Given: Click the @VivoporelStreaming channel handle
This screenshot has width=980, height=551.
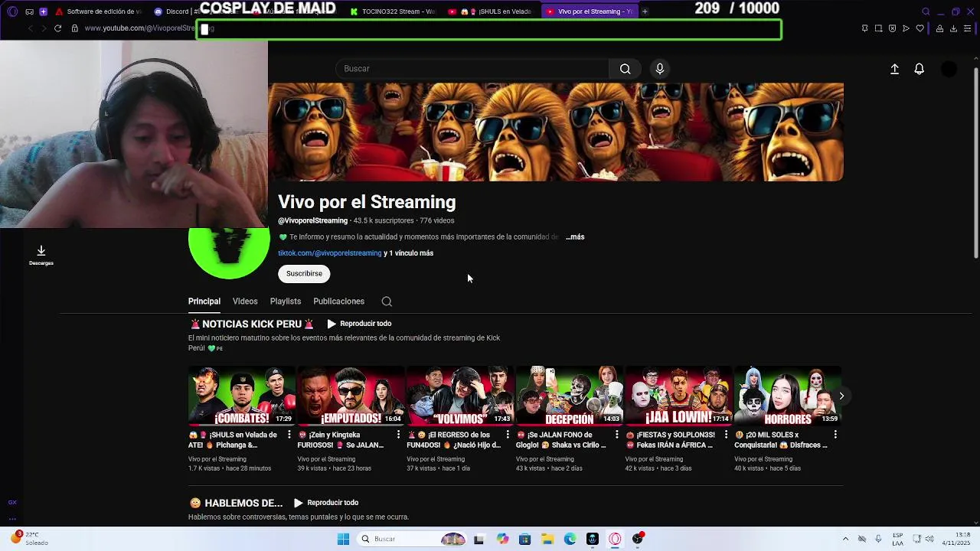Looking at the screenshot, I should 312,220.
